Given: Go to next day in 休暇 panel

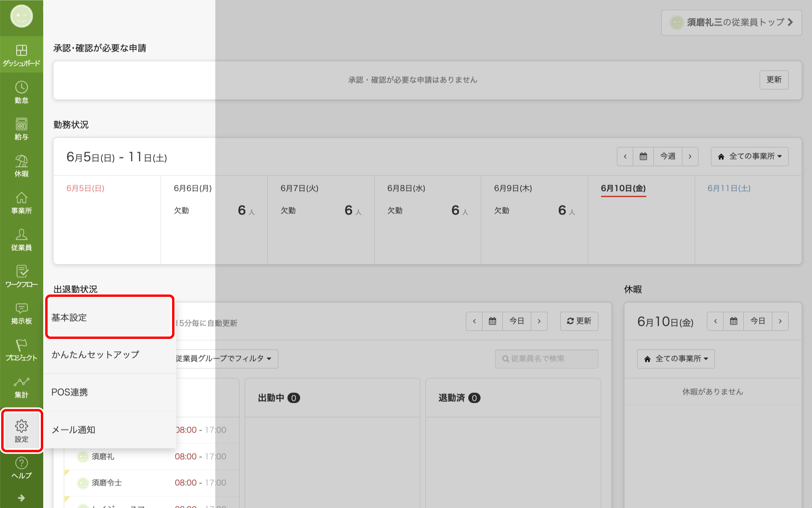Looking at the screenshot, I should tap(780, 321).
